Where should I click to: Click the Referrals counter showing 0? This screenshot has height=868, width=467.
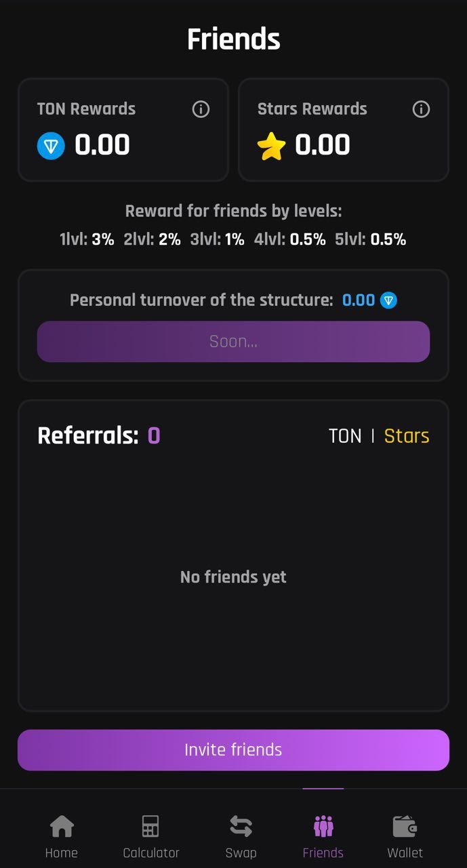[154, 435]
